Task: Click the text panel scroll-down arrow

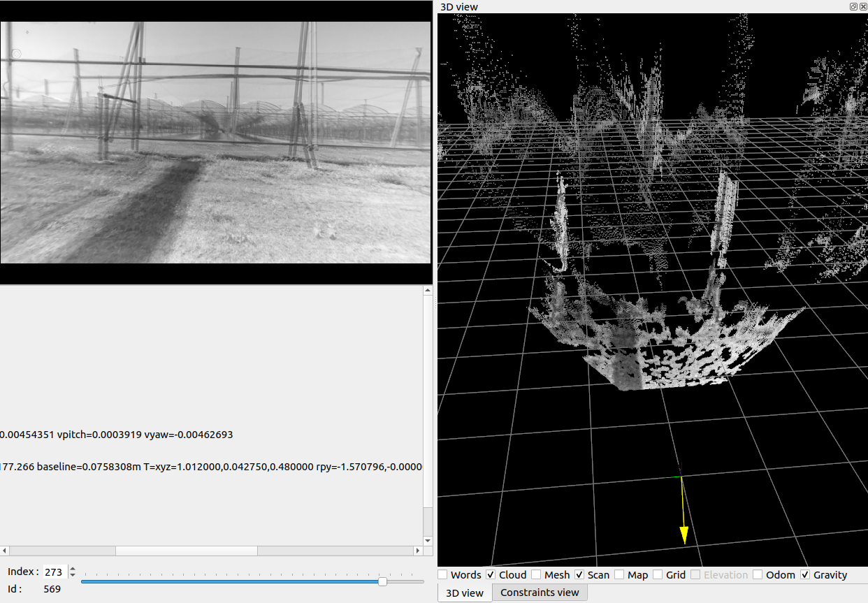Action: [428, 540]
